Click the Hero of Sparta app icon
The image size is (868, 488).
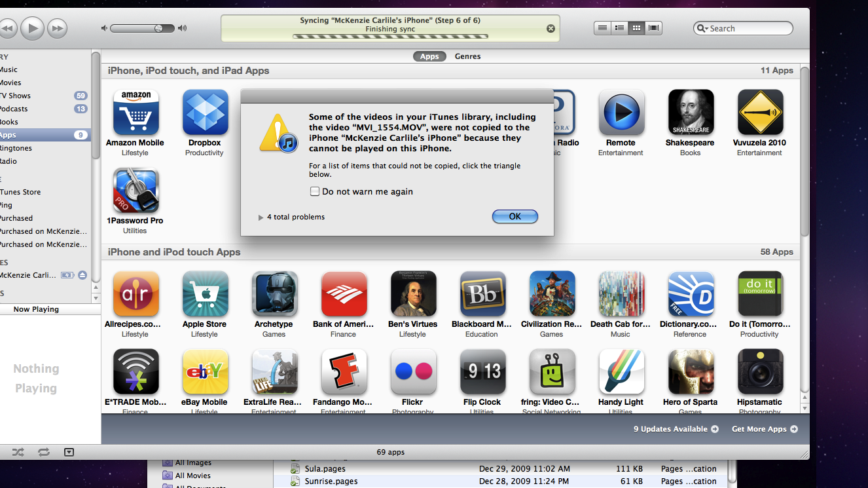click(691, 372)
